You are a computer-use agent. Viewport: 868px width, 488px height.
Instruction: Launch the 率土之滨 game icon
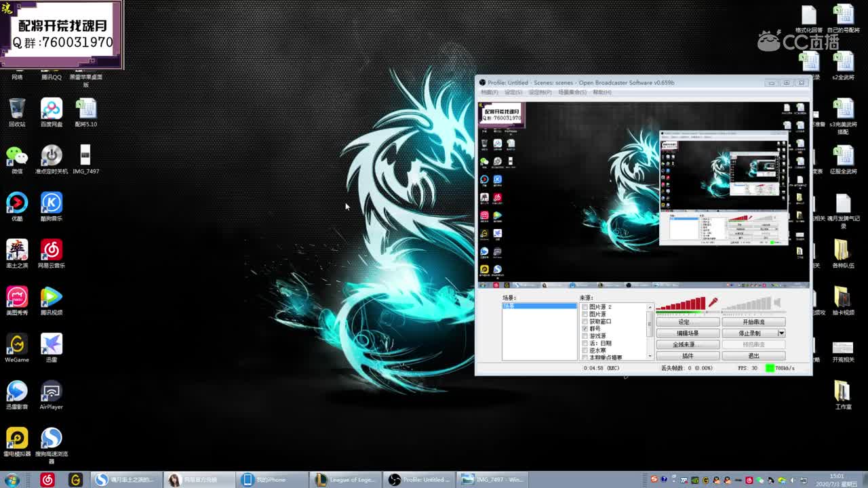pyautogui.click(x=17, y=253)
